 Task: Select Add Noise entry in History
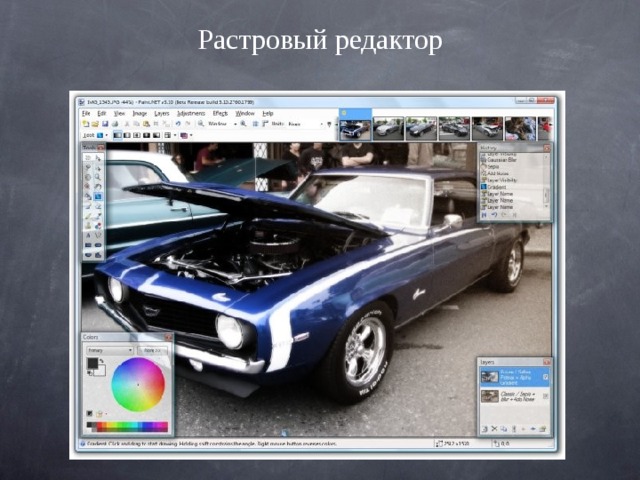pos(495,173)
